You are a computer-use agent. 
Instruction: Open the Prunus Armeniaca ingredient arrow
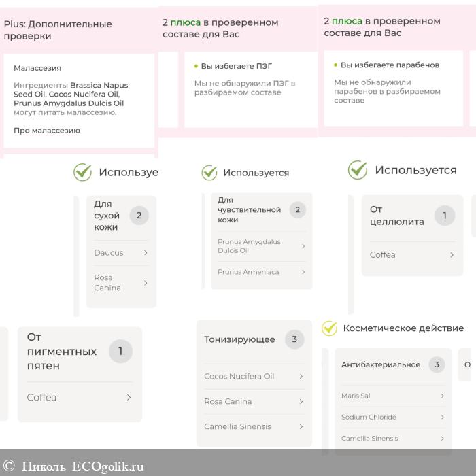pos(303,272)
